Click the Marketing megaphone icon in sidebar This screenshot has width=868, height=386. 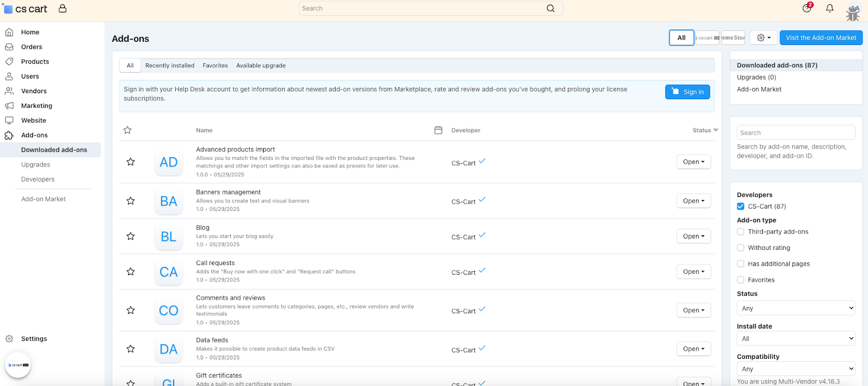(x=9, y=106)
